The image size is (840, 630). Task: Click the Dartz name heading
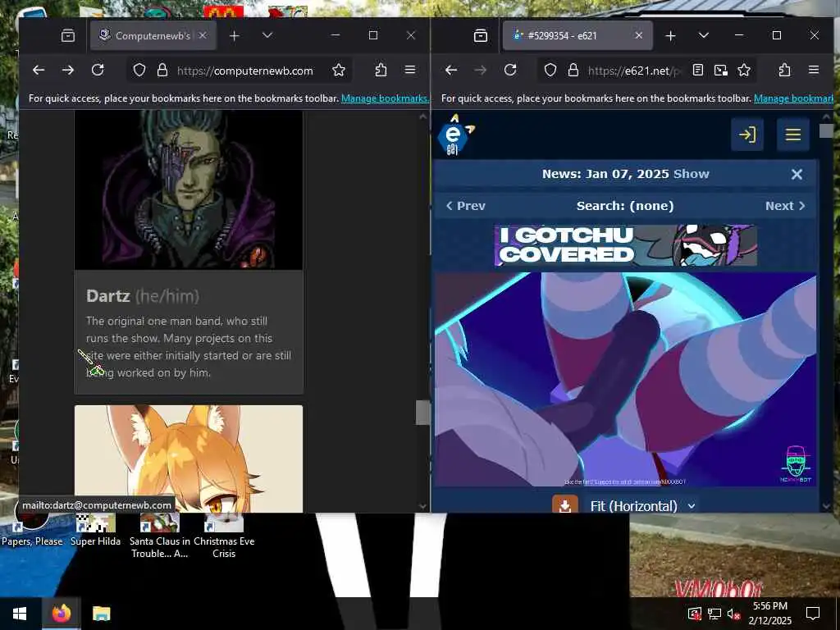pos(107,296)
